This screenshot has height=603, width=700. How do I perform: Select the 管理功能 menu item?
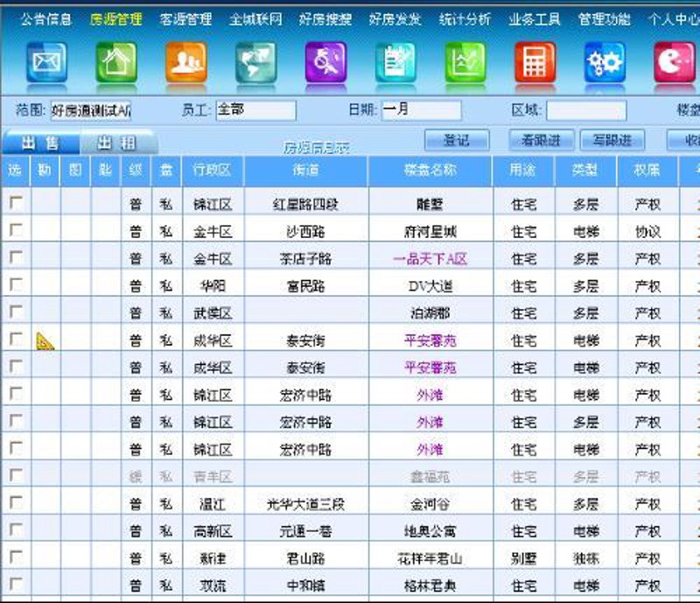[605, 19]
